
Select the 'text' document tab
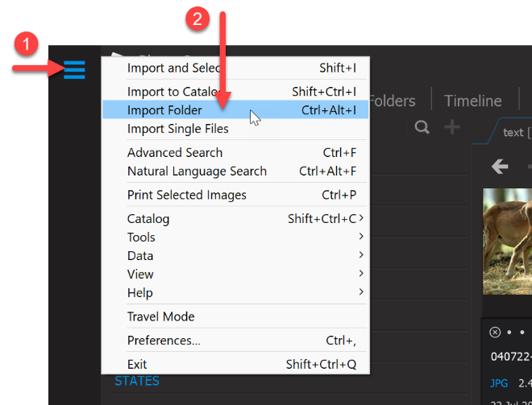click(513, 132)
